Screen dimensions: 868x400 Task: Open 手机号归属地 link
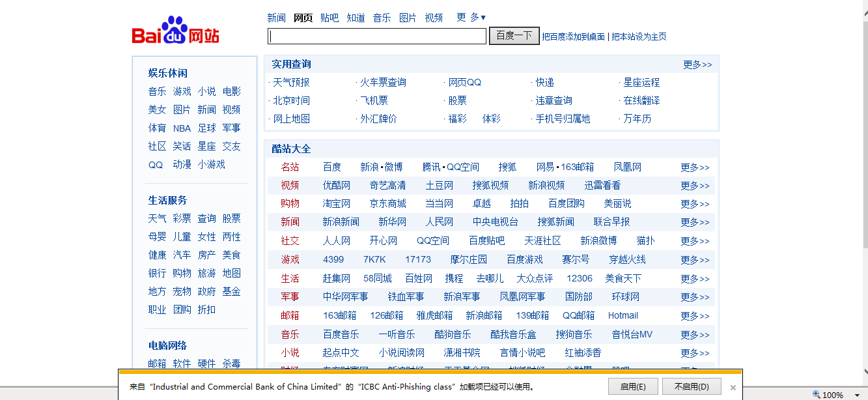563,119
